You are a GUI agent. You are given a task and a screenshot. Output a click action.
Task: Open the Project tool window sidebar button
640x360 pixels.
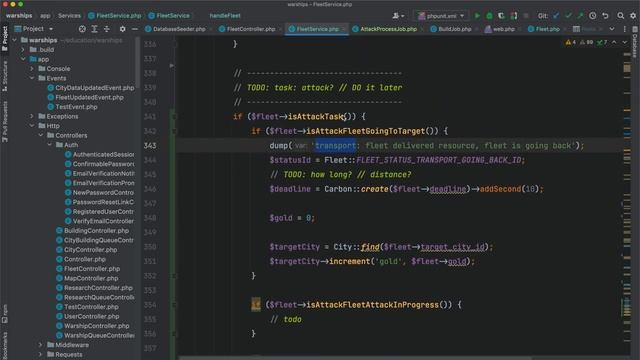pos(4,38)
